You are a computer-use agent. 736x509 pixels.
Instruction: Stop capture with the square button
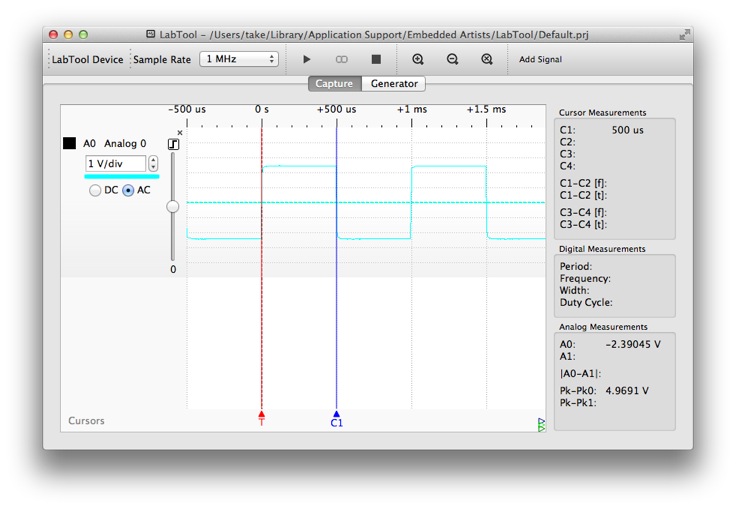point(376,59)
